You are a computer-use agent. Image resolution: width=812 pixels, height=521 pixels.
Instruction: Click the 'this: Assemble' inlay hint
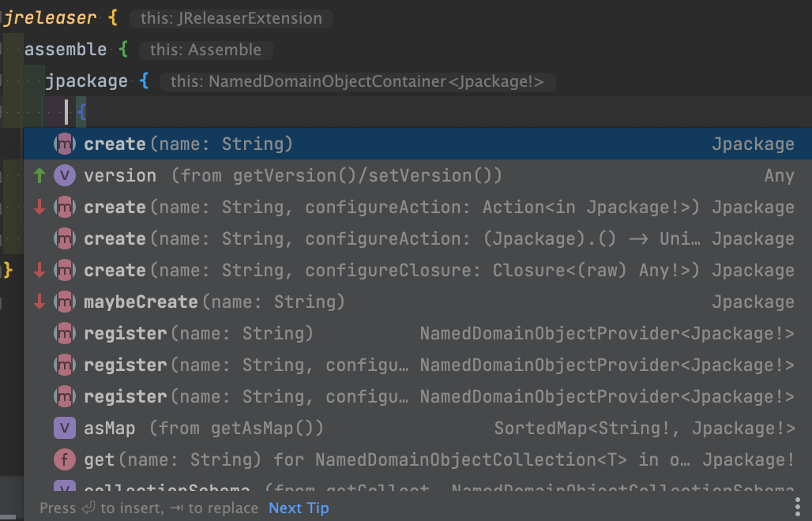pos(205,50)
